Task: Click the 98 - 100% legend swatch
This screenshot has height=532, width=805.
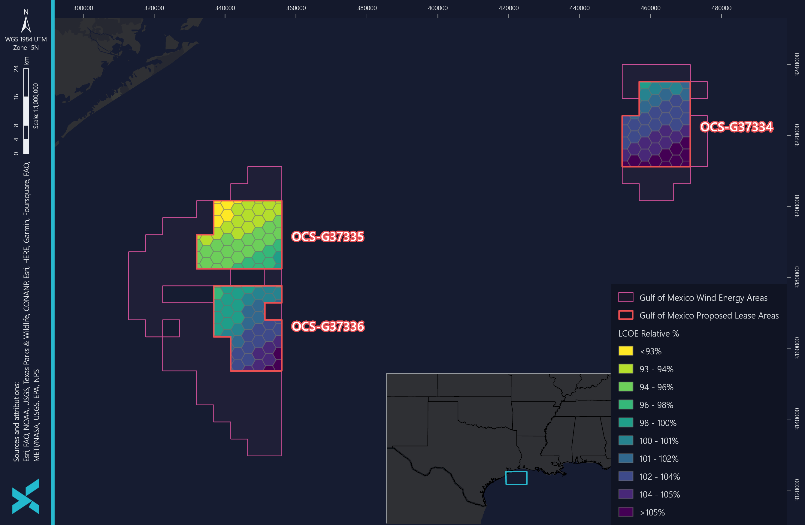Action: coord(625,422)
